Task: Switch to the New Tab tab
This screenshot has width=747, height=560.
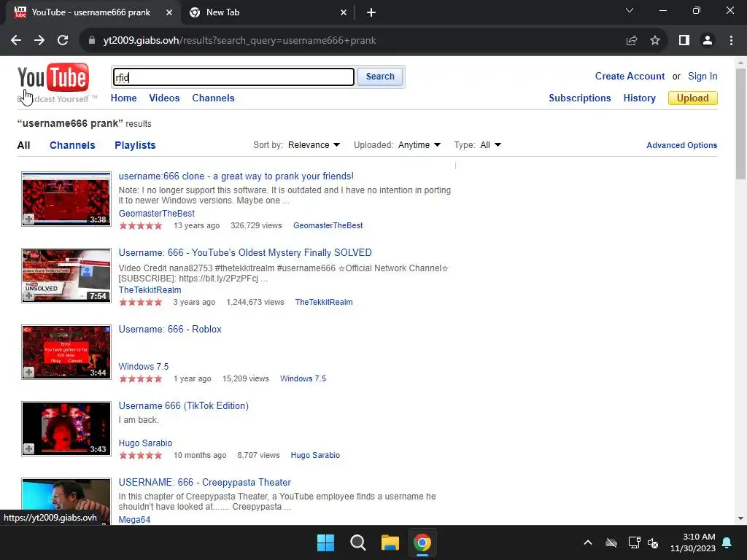Action: tap(268, 13)
